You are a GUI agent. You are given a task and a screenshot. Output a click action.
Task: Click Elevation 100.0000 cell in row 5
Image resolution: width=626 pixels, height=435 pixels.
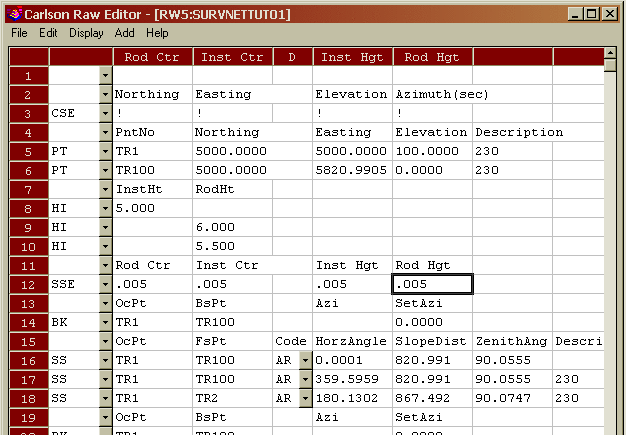432,152
